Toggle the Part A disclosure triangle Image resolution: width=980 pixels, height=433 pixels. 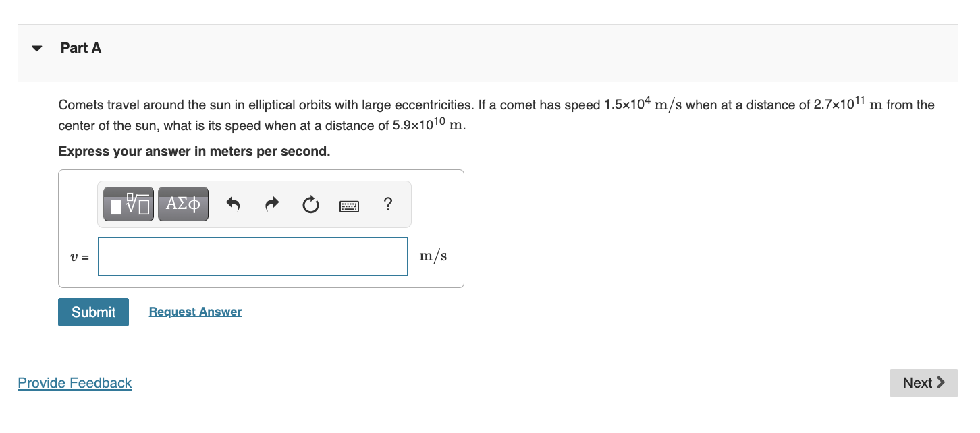point(36,47)
